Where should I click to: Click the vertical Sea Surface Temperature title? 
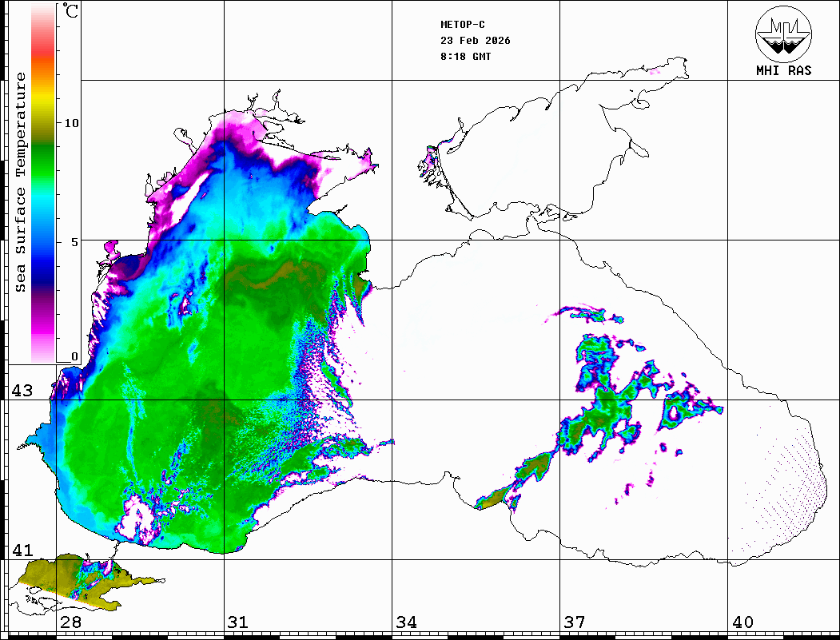click(21, 182)
